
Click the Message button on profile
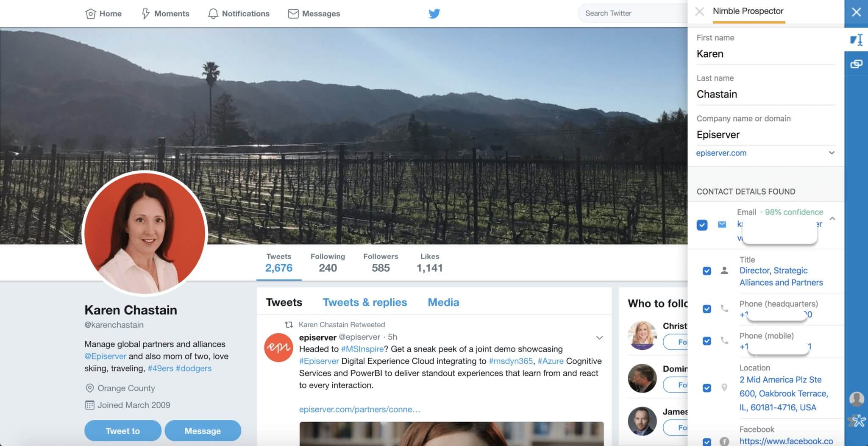203,431
